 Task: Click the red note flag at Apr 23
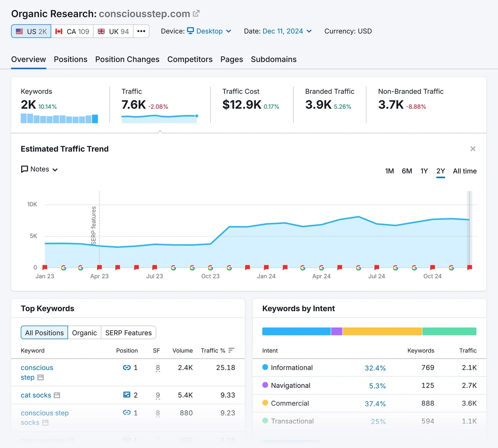[x=99, y=268]
